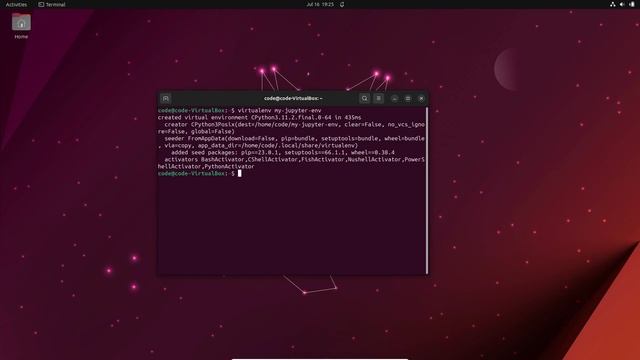Click the terminal cursor at the last prompt
Screen dimensions: 640x360
tap(240, 173)
